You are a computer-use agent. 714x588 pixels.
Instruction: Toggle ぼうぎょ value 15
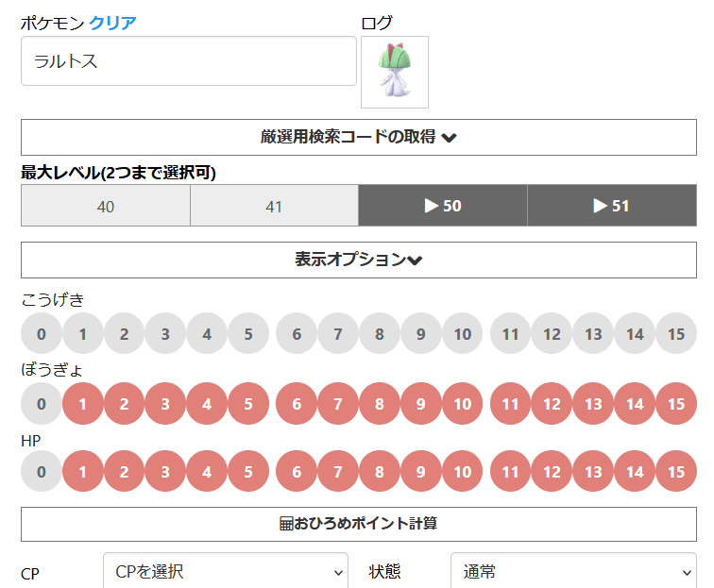coord(676,403)
